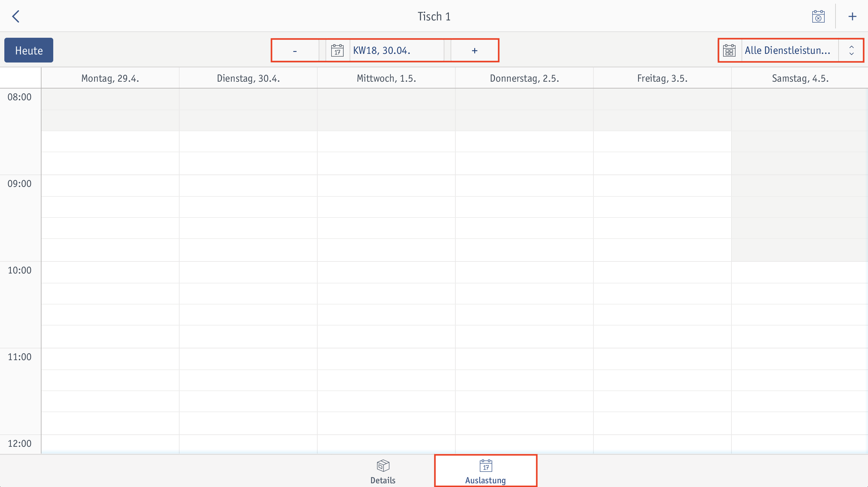The height and width of the screenshot is (487, 868).
Task: Click the 11:00 time label
Action: 20,357
